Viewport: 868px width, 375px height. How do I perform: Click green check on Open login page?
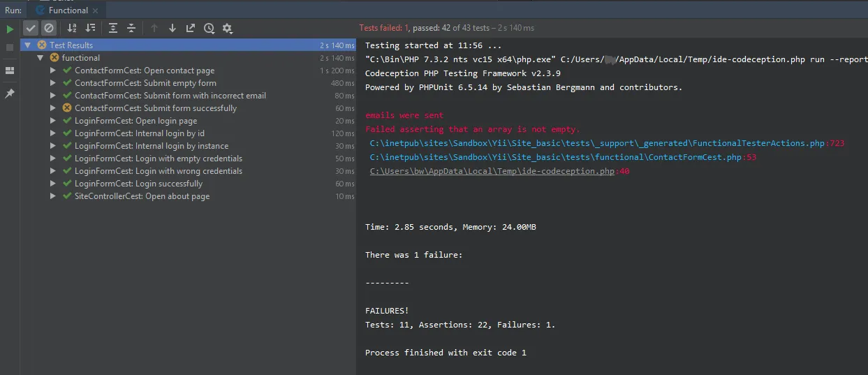[67, 121]
